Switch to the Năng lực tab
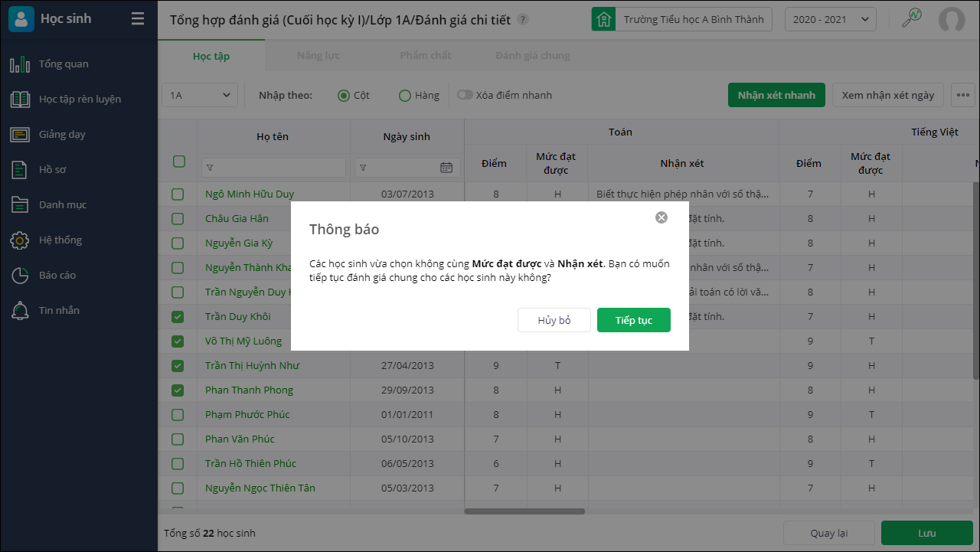 click(318, 56)
